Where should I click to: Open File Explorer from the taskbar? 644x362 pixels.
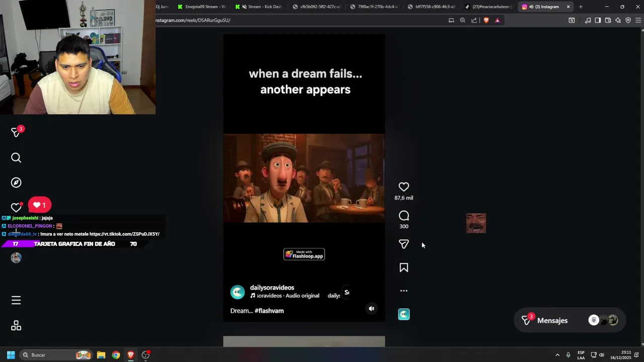point(101,355)
